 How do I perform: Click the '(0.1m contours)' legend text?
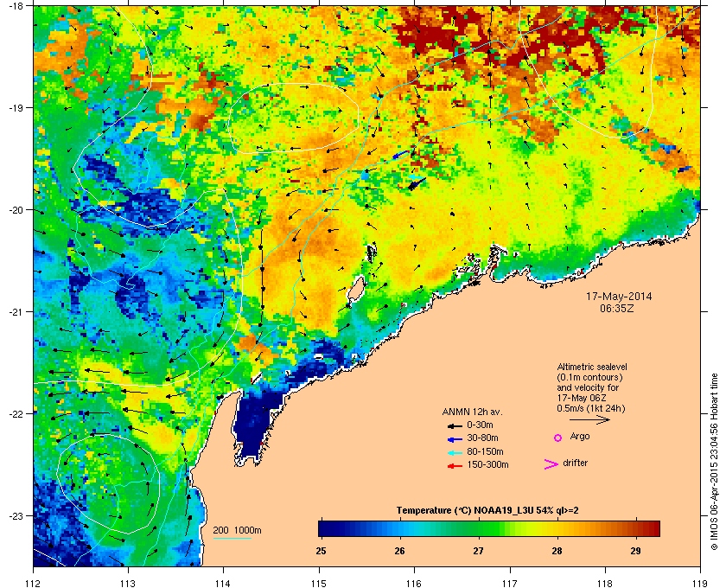589,377
